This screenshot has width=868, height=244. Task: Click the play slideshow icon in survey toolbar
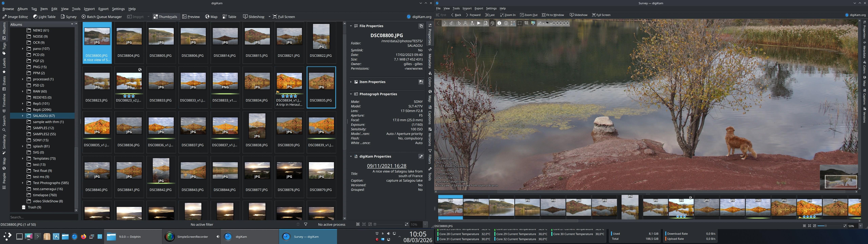coord(479,23)
